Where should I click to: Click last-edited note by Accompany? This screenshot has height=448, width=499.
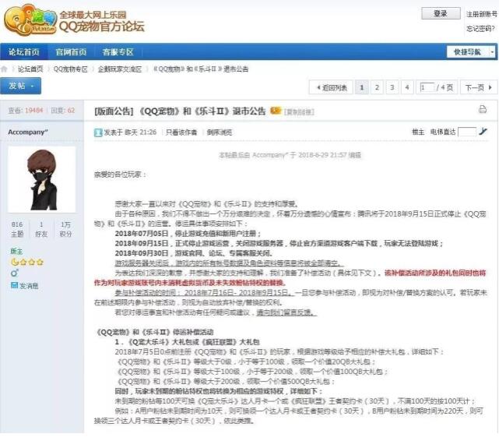click(290, 155)
